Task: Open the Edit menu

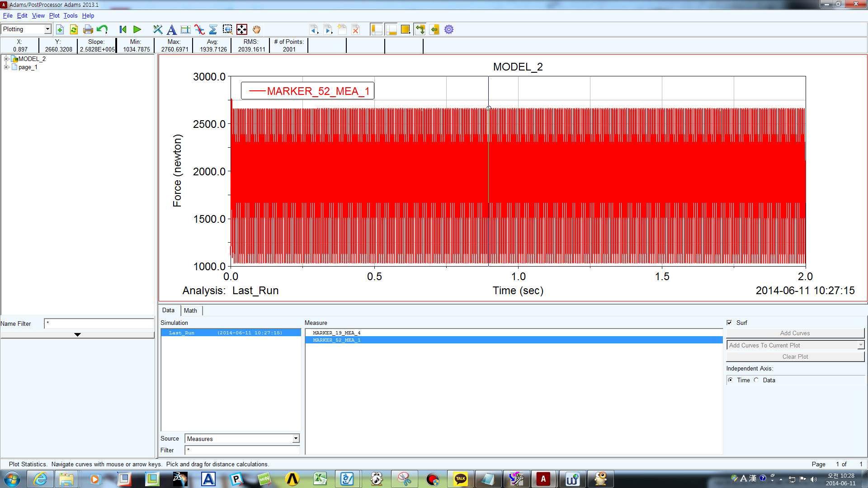Action: click(22, 15)
